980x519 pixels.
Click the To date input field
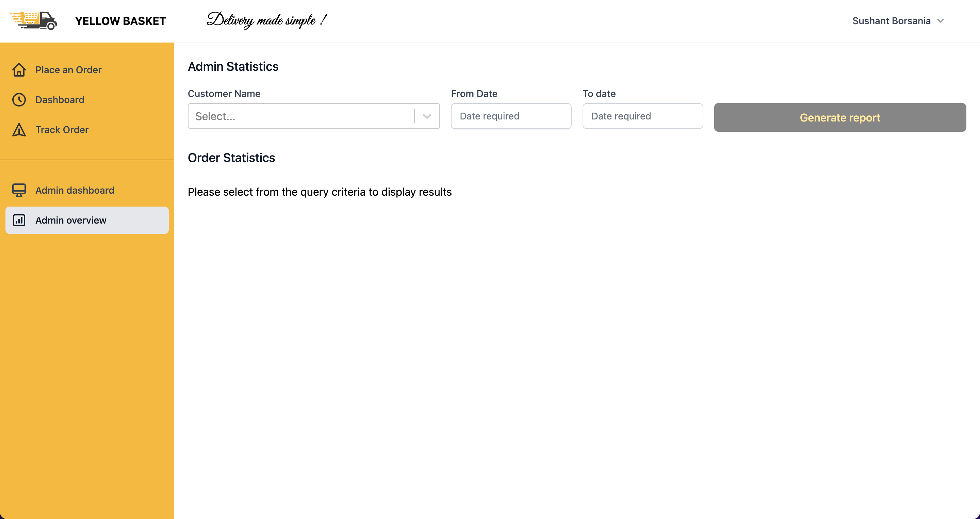click(x=642, y=116)
